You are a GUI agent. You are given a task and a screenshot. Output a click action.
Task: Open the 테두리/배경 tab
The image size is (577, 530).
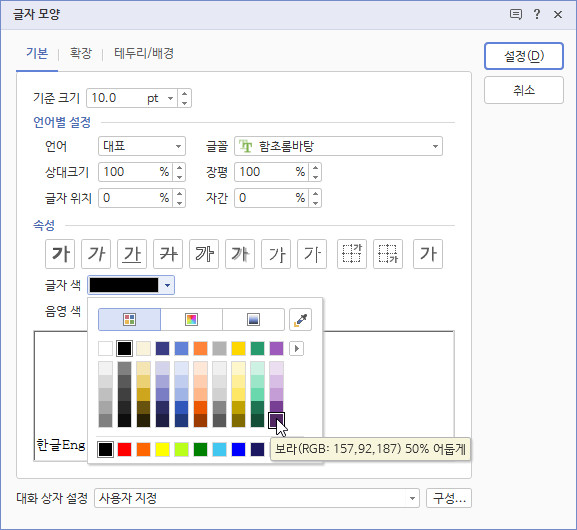click(x=144, y=53)
